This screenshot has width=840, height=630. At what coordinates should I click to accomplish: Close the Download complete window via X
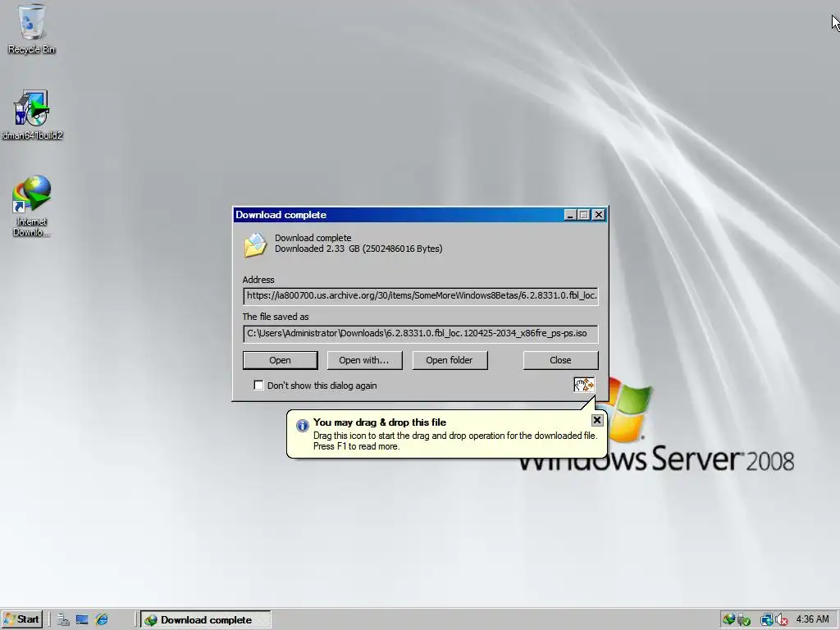[598, 215]
